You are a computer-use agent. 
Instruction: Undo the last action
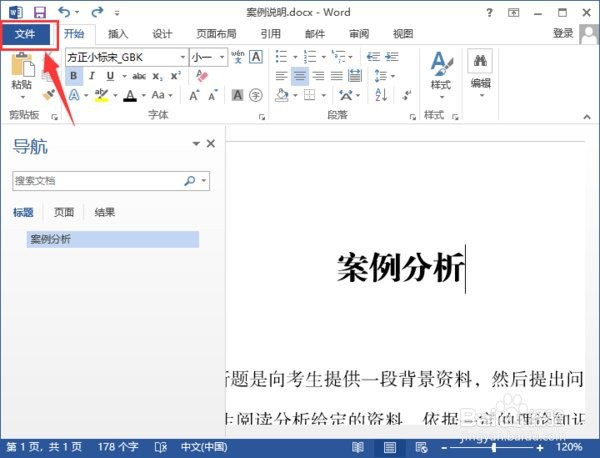coord(65,12)
